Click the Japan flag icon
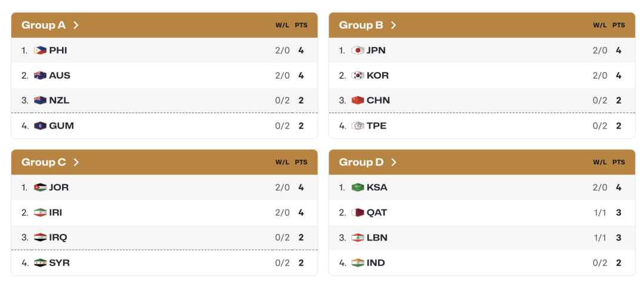The image size is (644, 281). tap(358, 51)
